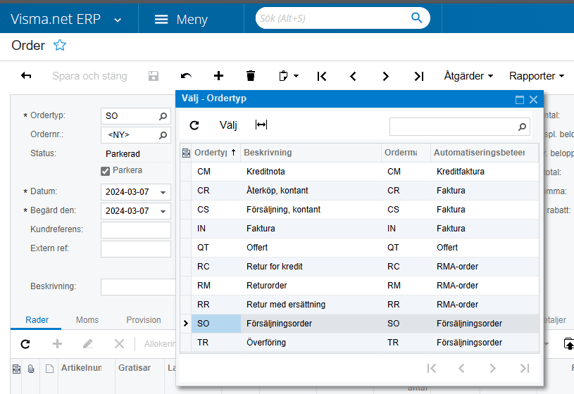This screenshot has height=394, width=574.
Task: Maximize the Välj - Ordertyp dialog
Action: pos(519,100)
